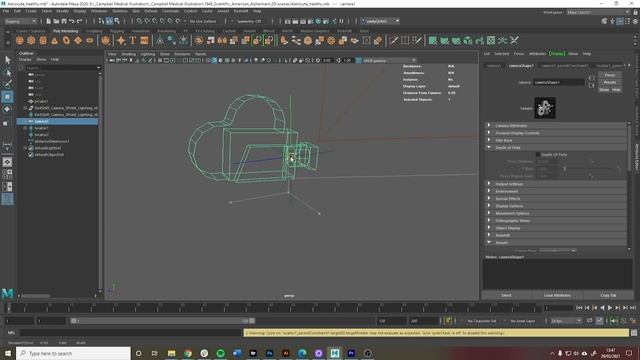
Task: Select the cameraShape1 attribute tab
Action: (x=521, y=65)
